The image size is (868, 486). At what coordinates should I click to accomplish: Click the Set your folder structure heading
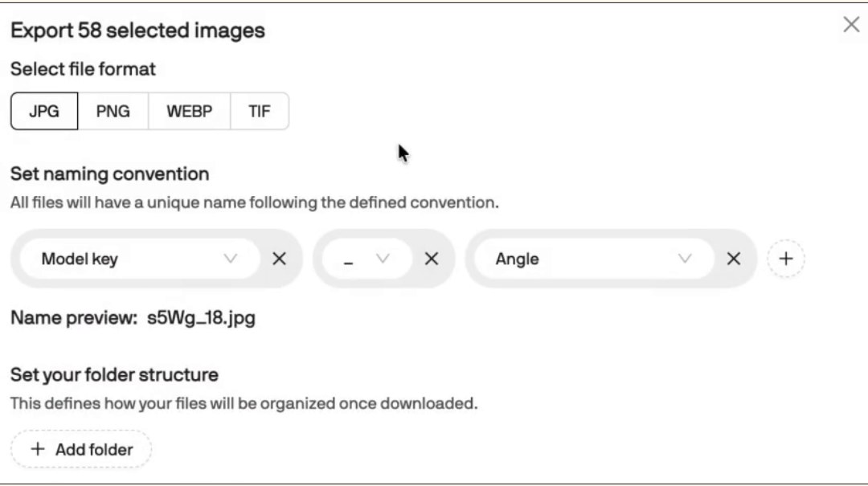point(114,374)
